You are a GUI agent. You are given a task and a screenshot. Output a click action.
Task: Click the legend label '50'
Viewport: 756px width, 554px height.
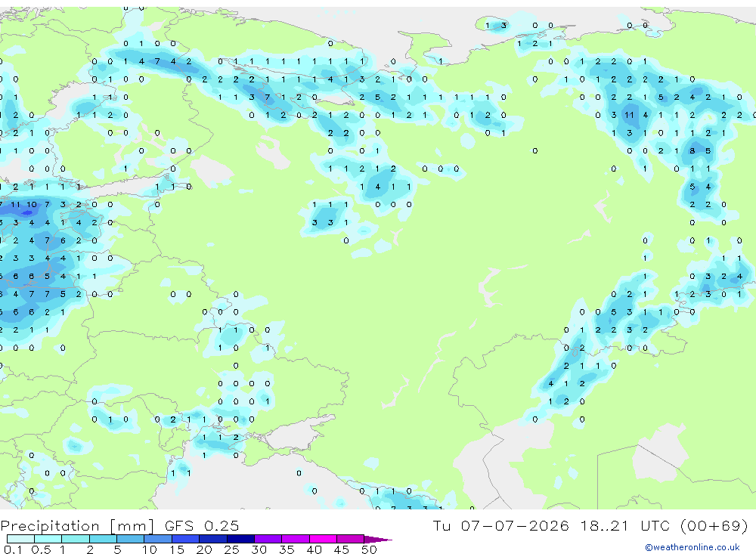click(369, 549)
